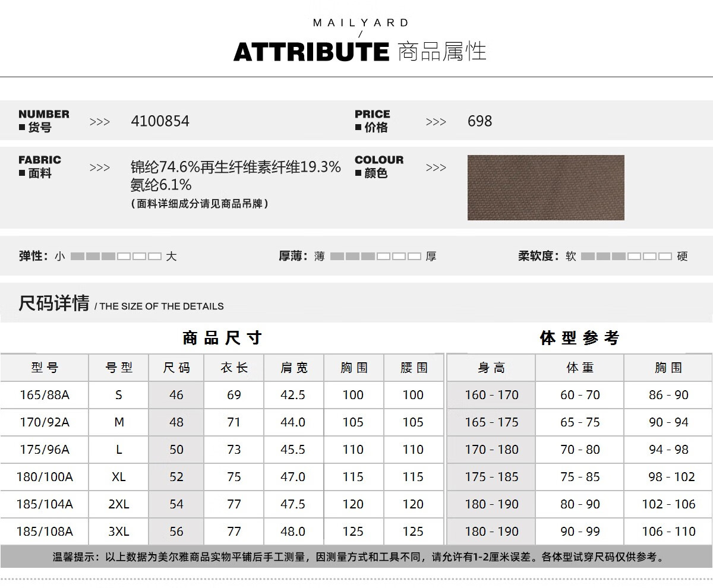Click THE SIZE OF THE DETAILS subtitle
This screenshot has height=588, width=713.
point(162,306)
